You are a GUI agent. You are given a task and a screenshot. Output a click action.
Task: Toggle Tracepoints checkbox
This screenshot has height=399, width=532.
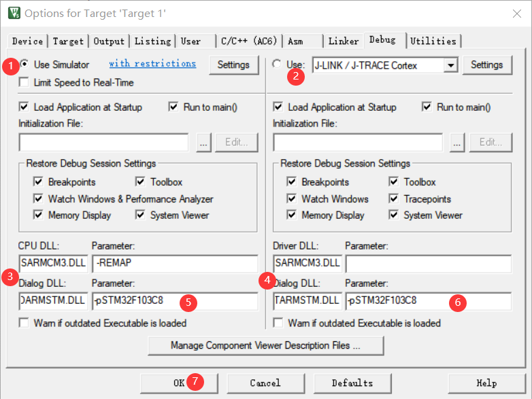pyautogui.click(x=394, y=198)
